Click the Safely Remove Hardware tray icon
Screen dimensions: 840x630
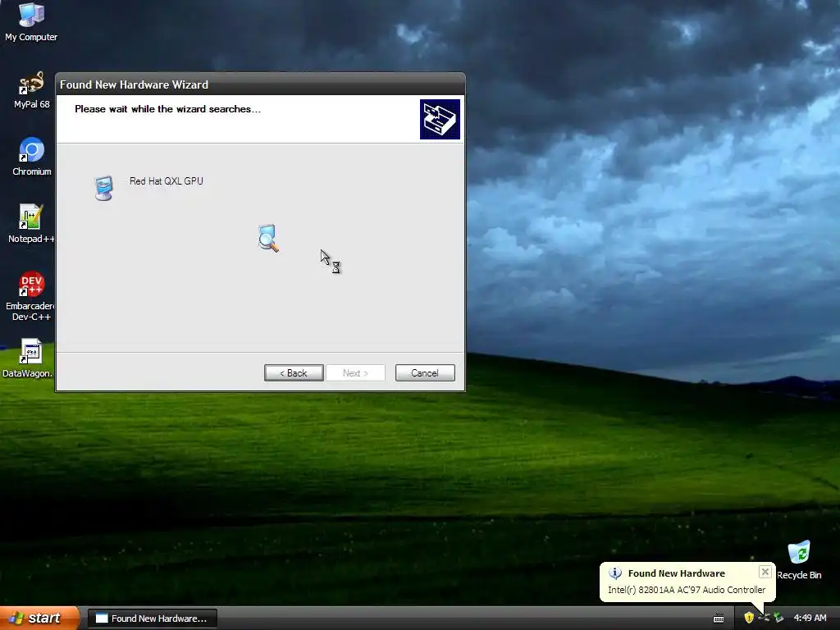778,618
